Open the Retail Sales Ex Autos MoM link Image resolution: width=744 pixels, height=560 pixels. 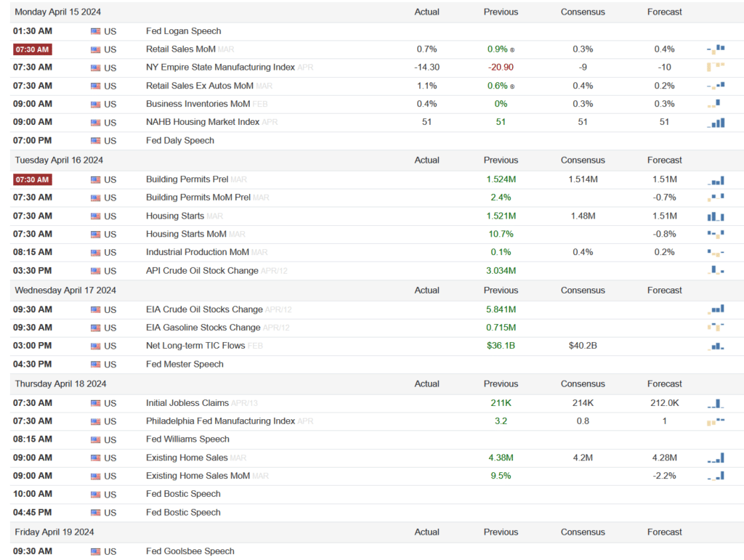(200, 86)
